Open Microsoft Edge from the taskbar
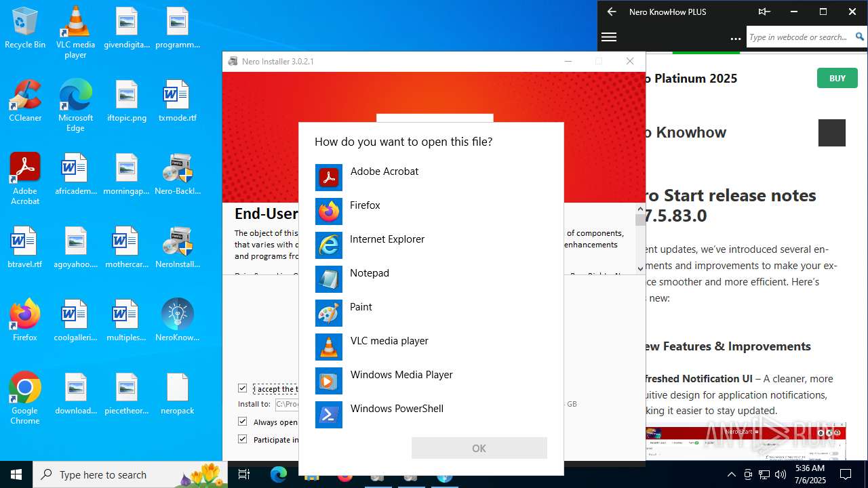This screenshot has height=488, width=868. point(279,474)
